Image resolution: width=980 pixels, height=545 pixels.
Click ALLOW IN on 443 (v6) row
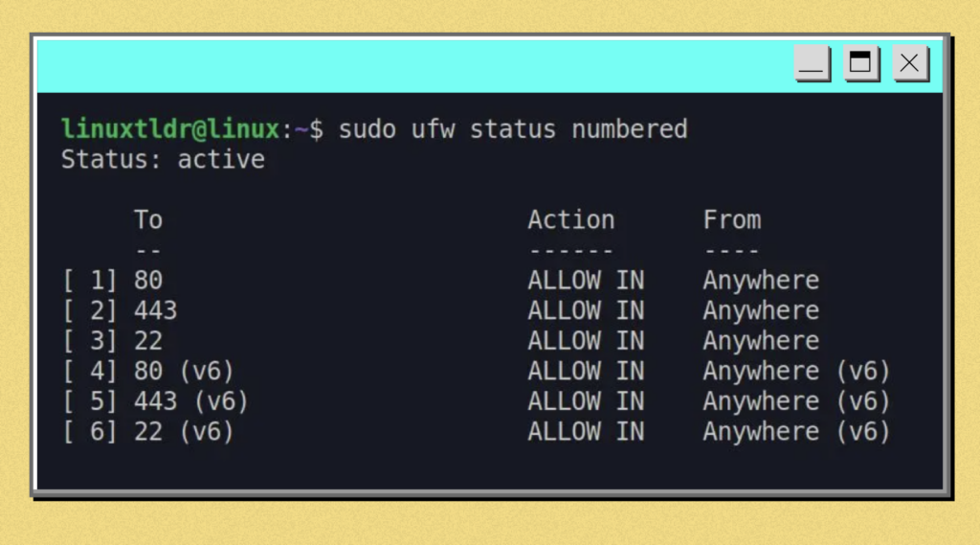tap(586, 401)
